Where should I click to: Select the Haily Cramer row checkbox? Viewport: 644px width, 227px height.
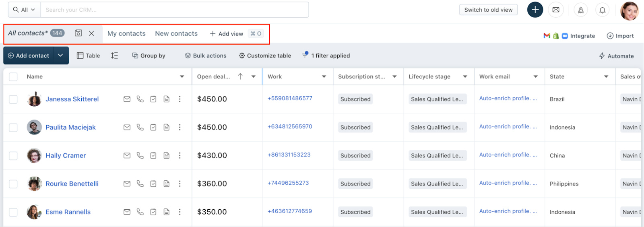tap(13, 156)
